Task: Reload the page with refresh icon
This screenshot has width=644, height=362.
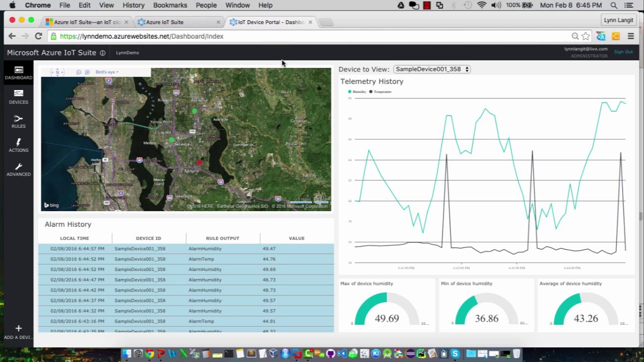Action: [x=38, y=36]
